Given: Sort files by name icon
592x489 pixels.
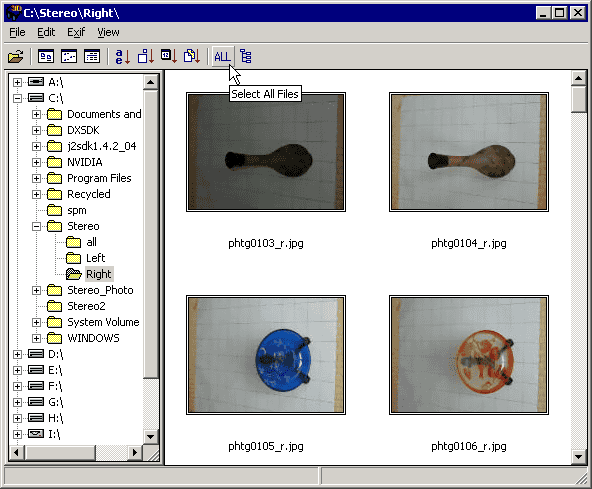Looking at the screenshot, I should click(123, 57).
